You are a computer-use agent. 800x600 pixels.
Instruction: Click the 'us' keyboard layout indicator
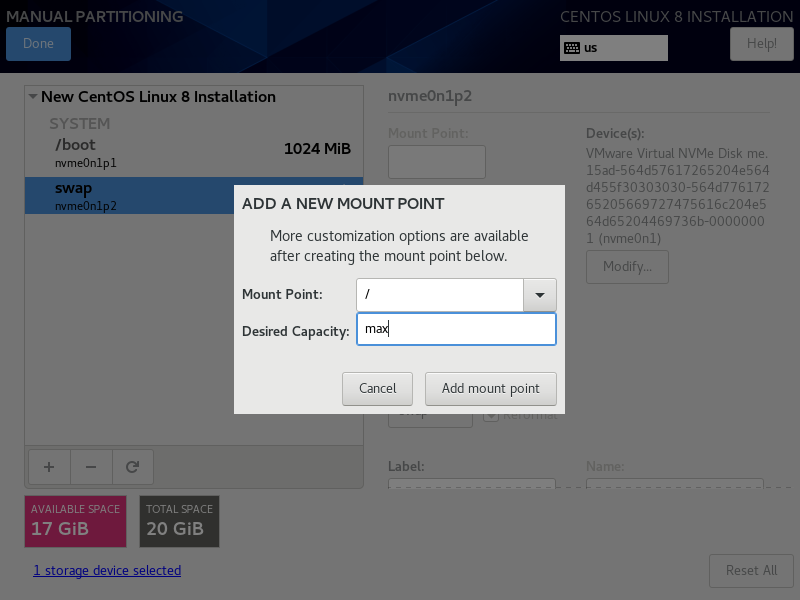613,48
